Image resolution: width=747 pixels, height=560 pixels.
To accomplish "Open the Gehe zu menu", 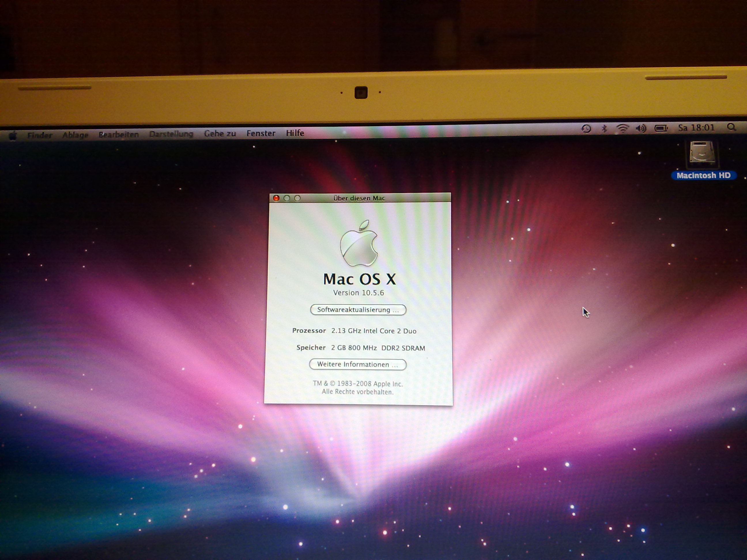I will [x=220, y=134].
